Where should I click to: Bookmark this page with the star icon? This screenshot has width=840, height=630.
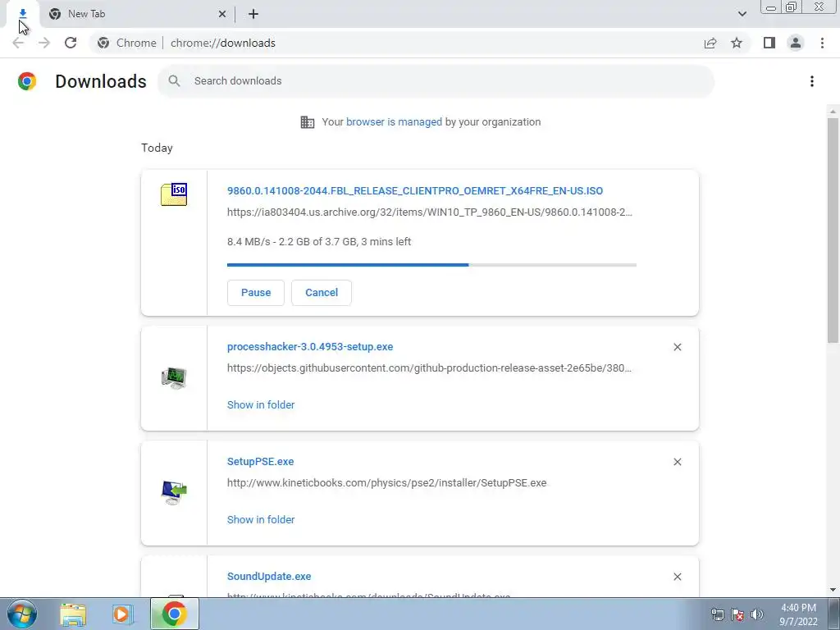[x=737, y=43]
